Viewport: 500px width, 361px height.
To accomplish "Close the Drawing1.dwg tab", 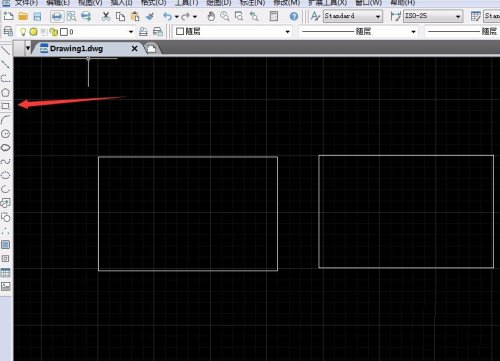I will [134, 49].
